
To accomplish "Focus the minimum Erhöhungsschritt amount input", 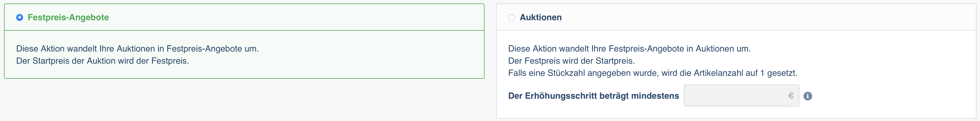I will tap(741, 96).
